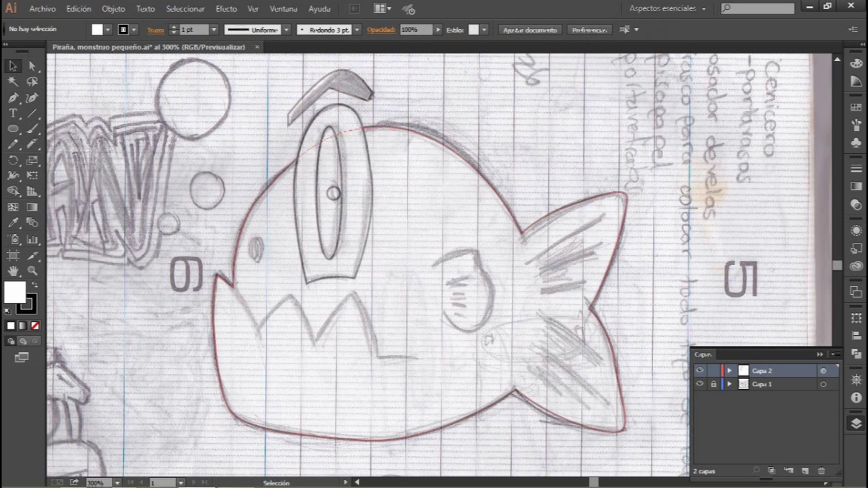Expand the Capa 2 layer contents
This screenshot has width=868, height=488.
click(x=729, y=371)
